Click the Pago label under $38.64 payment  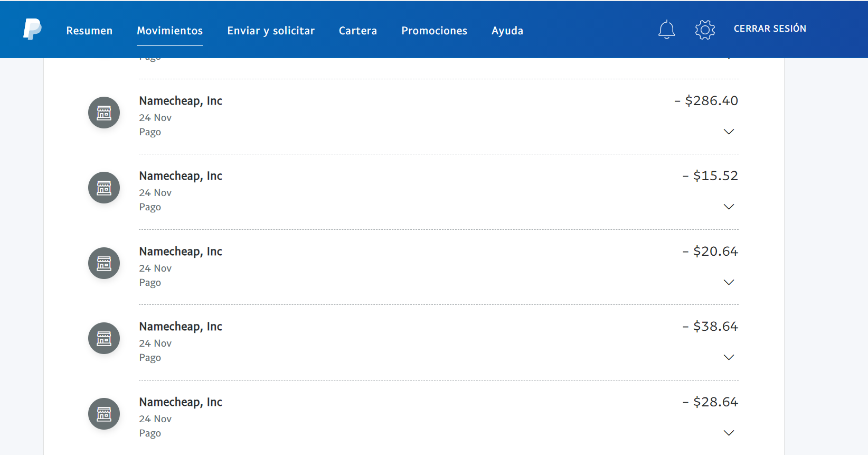pos(150,358)
